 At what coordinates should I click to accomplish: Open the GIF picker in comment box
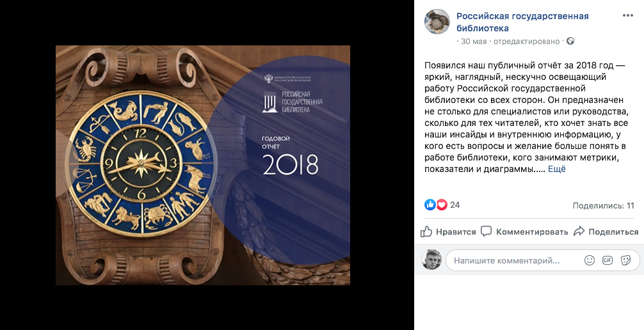[608, 260]
